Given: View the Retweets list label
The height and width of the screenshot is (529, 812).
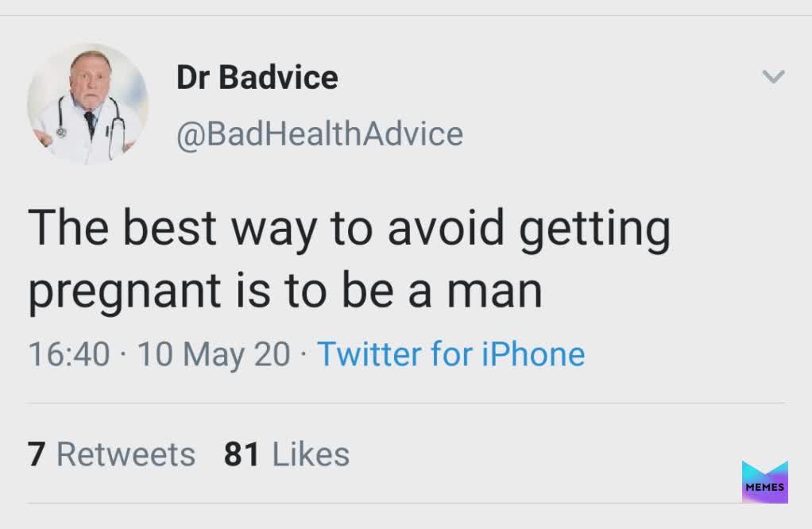Looking at the screenshot, I should [x=126, y=454].
